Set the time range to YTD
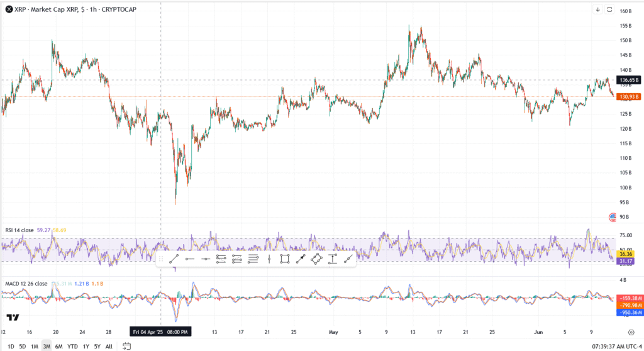The width and height of the screenshot is (644, 351). point(72,346)
